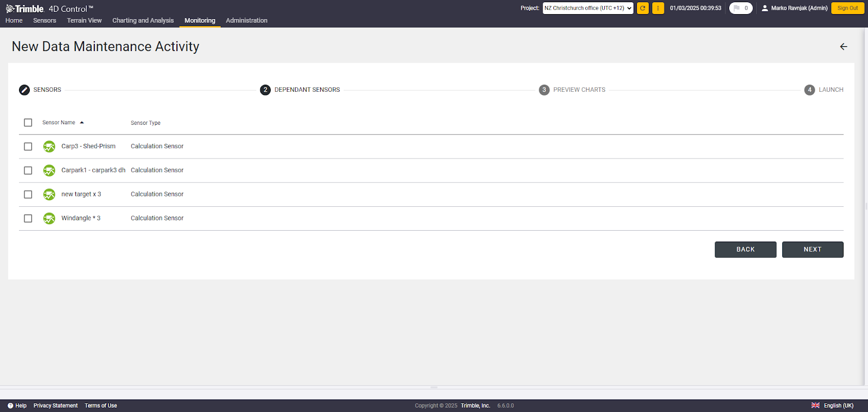Click the date and time display

(x=695, y=8)
